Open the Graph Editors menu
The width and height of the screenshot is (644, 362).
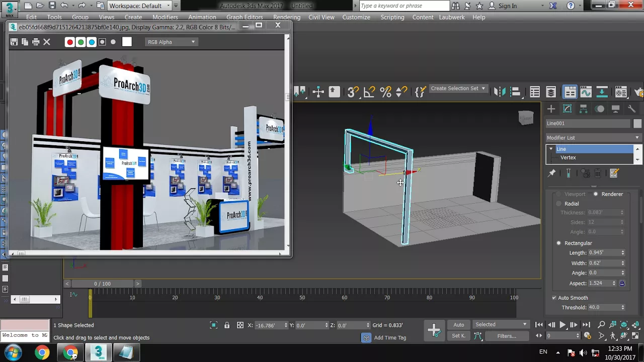(245, 17)
